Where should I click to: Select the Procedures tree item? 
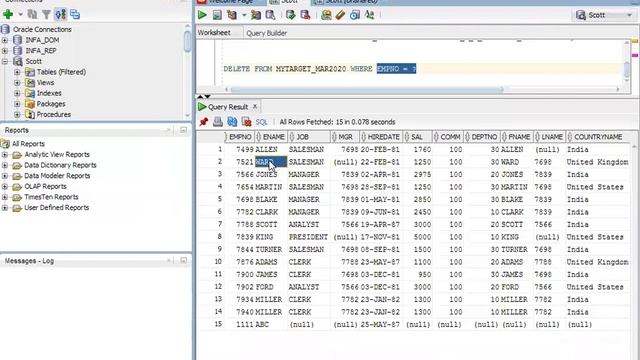tap(53, 114)
